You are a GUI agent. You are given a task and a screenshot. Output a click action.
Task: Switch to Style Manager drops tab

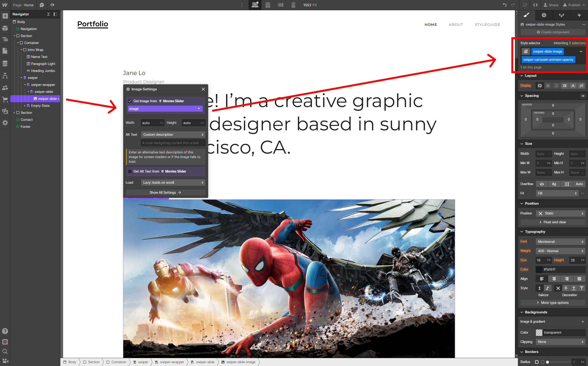click(x=562, y=15)
